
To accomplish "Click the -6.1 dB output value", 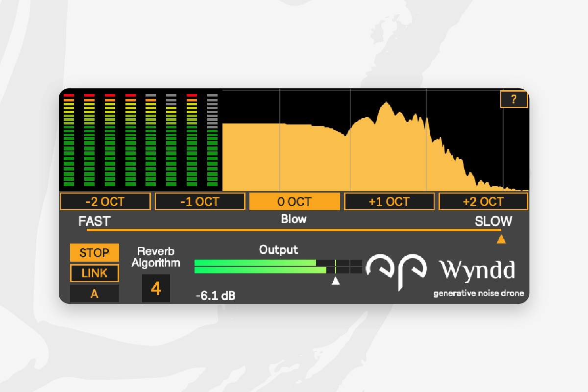I will click(215, 296).
